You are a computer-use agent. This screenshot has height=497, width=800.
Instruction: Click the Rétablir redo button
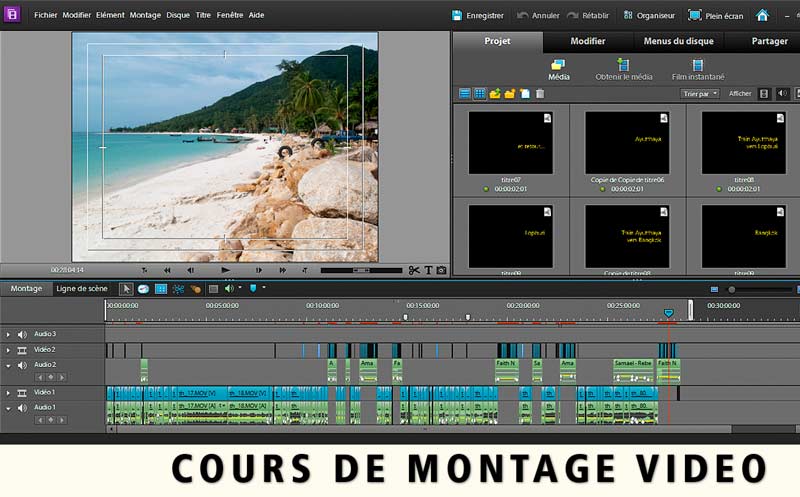tap(588, 15)
